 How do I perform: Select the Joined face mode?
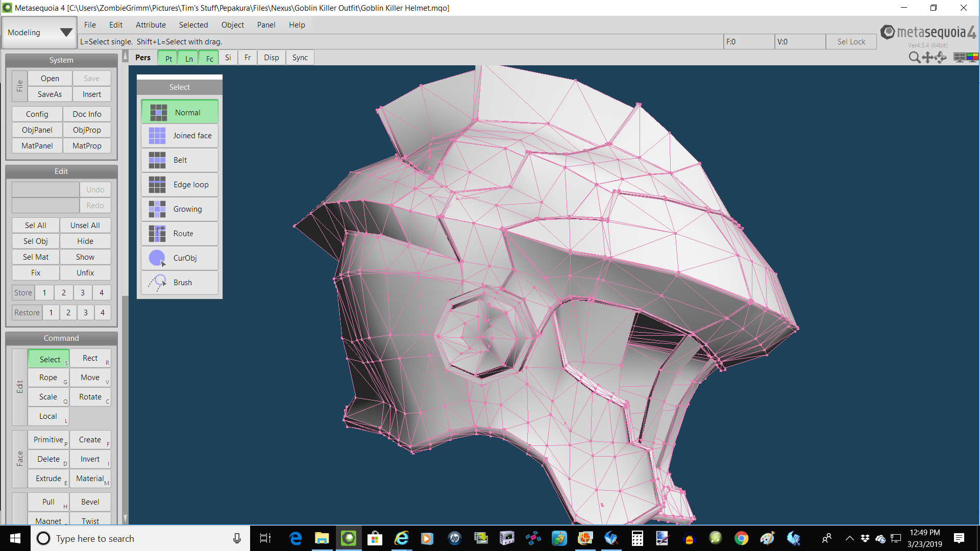pos(180,136)
